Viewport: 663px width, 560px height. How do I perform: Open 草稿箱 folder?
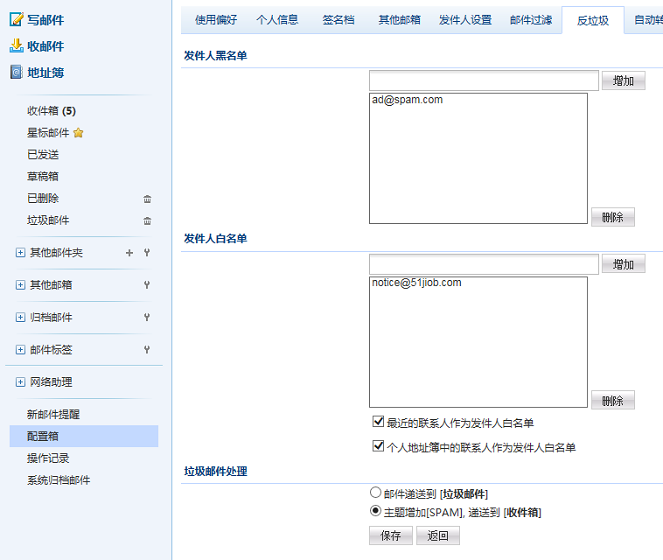43,176
